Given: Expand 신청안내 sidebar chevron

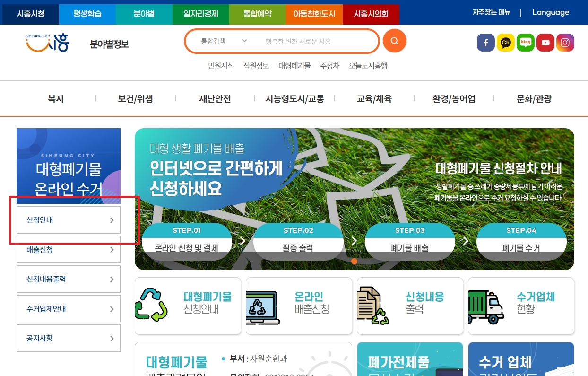Looking at the screenshot, I should [x=112, y=220].
